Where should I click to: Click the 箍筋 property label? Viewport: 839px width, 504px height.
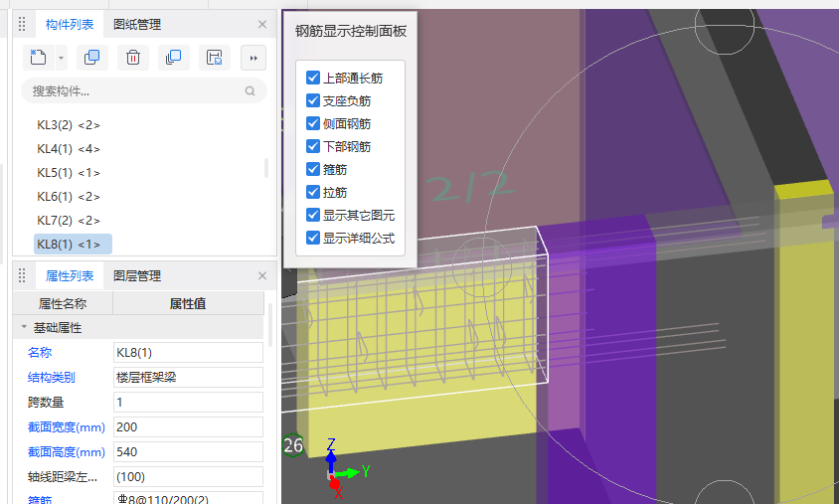40,499
